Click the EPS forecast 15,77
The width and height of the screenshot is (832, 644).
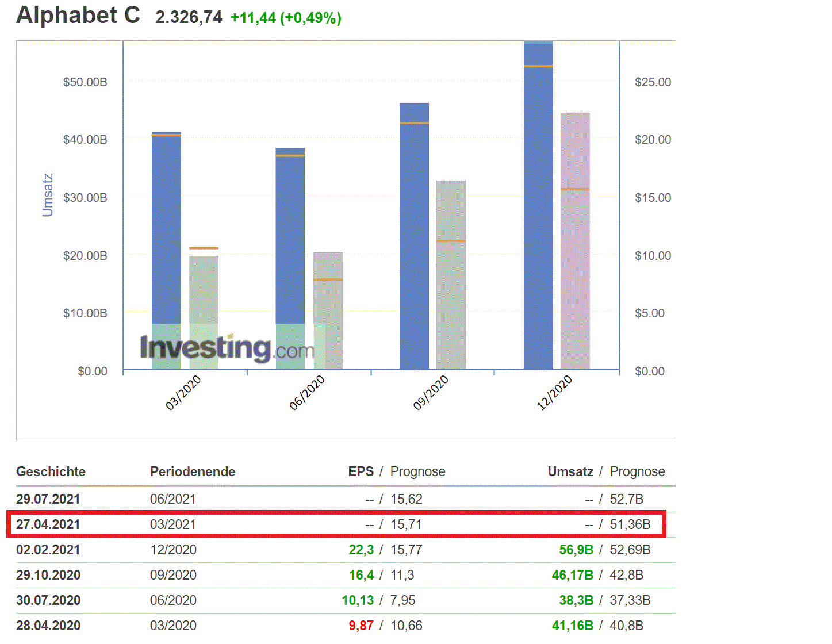click(x=407, y=550)
